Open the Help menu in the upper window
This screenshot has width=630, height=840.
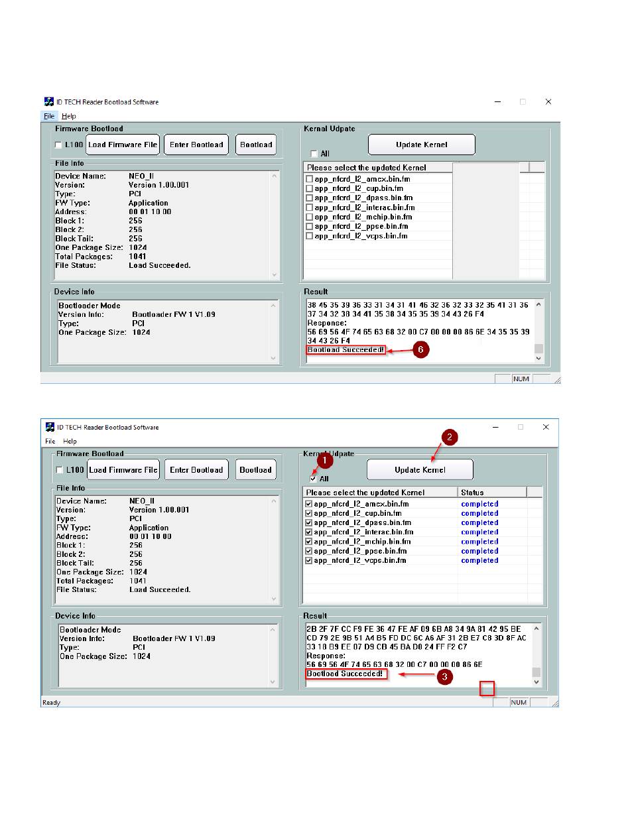pyautogui.click(x=69, y=116)
